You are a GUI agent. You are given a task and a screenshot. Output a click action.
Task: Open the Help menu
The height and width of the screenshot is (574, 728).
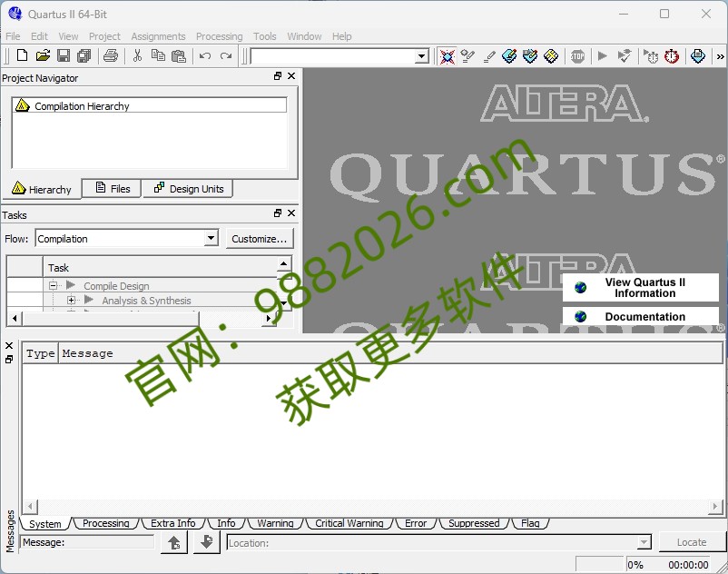341,36
